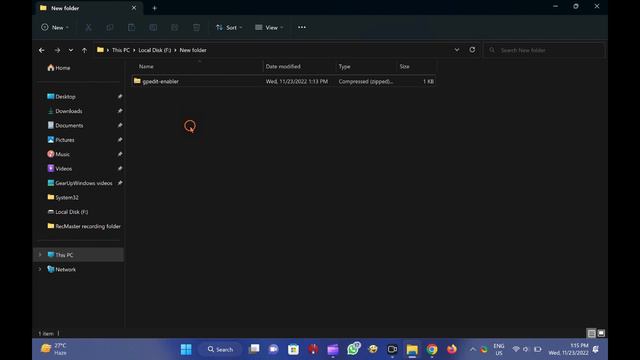Open the weather widget showing 27°C
640x360 pixels.
54,349
